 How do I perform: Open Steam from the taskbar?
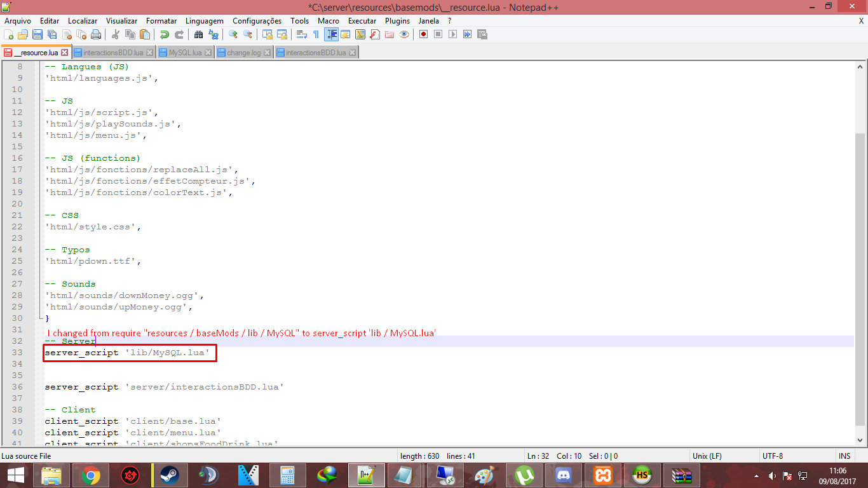[169, 475]
